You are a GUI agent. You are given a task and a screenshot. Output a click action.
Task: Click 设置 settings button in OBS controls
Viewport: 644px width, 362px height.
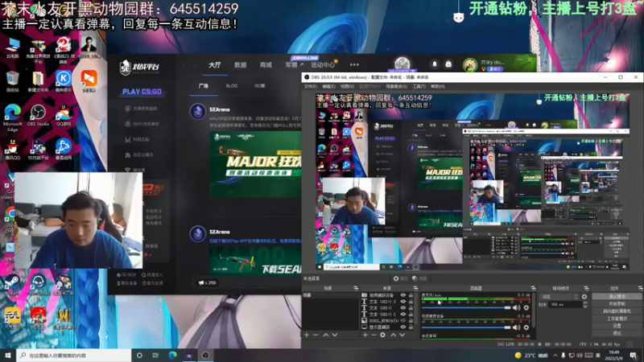click(x=617, y=326)
